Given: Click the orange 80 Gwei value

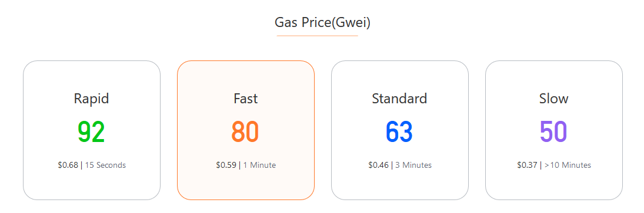Looking at the screenshot, I should click(245, 132).
